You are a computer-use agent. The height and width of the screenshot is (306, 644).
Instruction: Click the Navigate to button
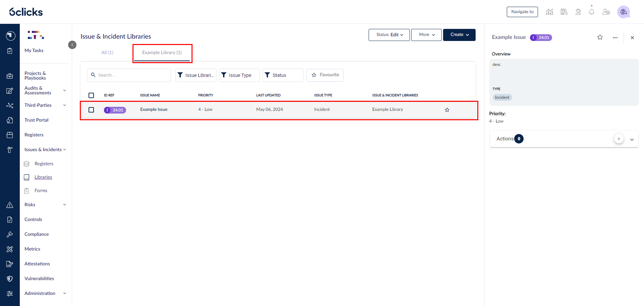[x=522, y=12]
